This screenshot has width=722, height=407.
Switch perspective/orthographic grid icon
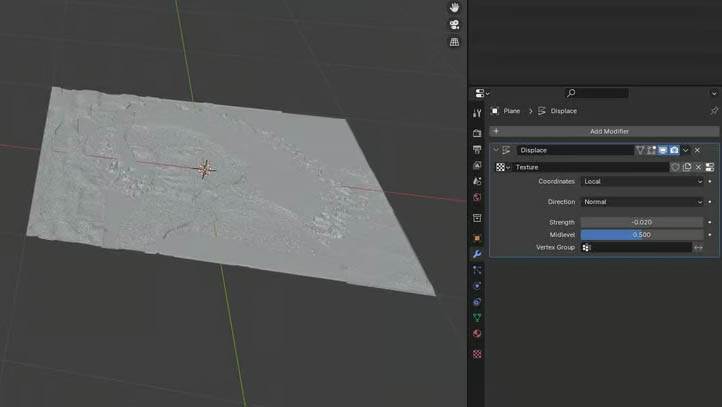point(454,42)
